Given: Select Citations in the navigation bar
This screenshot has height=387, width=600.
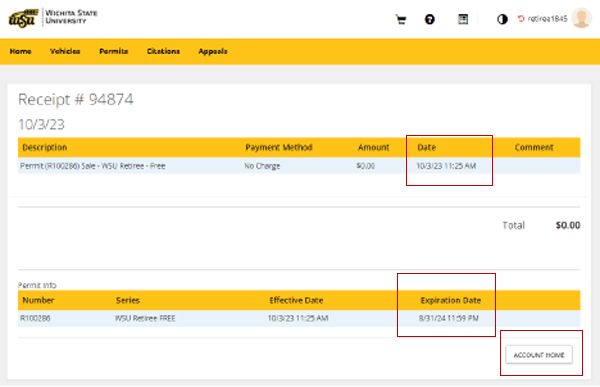Looking at the screenshot, I should tap(163, 51).
